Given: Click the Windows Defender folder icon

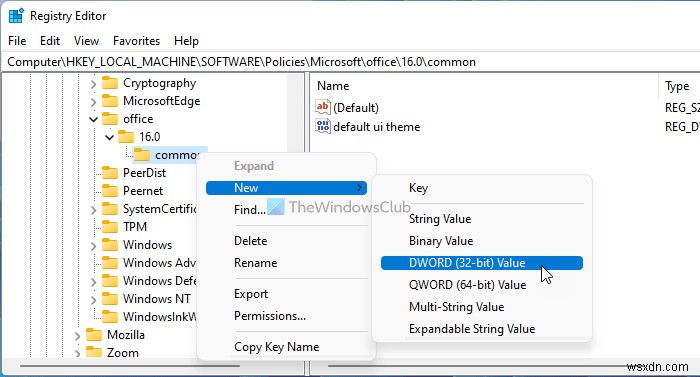Looking at the screenshot, I should click(x=110, y=281).
